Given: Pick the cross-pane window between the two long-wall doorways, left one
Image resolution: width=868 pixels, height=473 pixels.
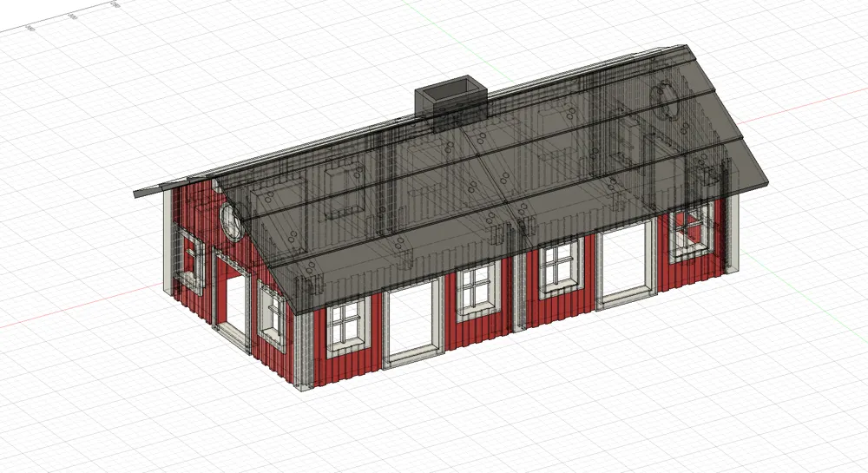Looking at the screenshot, I should tap(478, 292).
